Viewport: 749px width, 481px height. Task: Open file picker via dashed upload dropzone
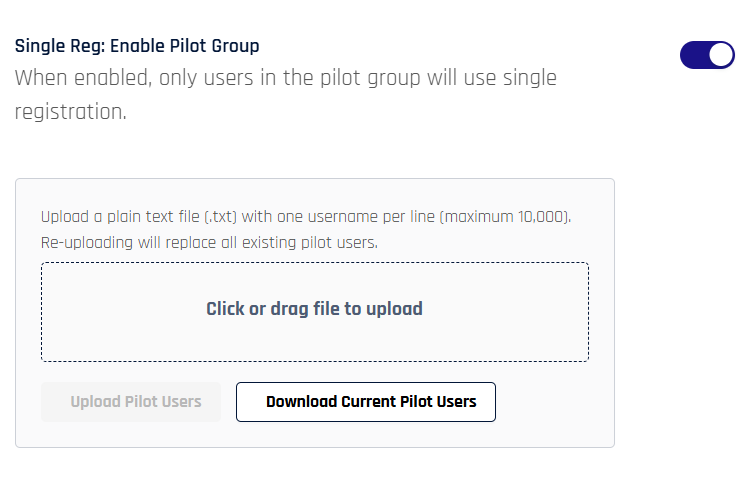point(314,311)
